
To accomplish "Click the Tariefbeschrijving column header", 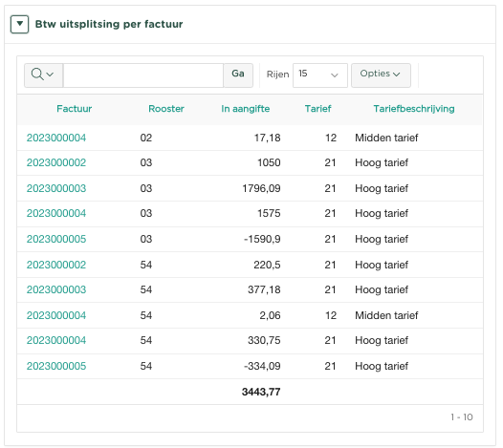I will pyautogui.click(x=414, y=109).
